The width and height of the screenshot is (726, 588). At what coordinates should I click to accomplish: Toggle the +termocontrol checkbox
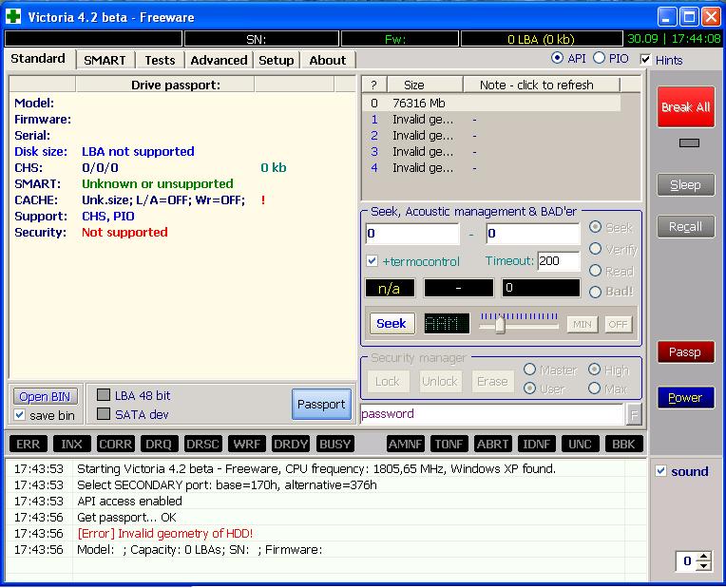tap(372, 260)
